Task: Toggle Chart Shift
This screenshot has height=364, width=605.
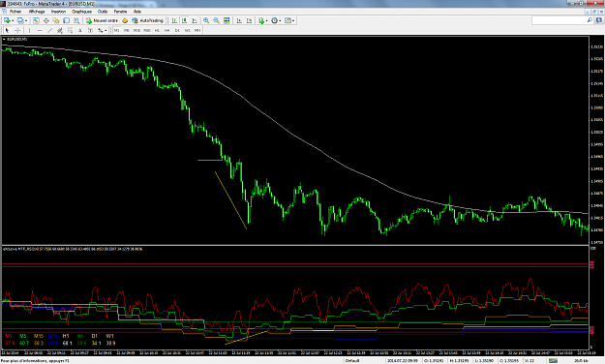Action: tap(249, 20)
